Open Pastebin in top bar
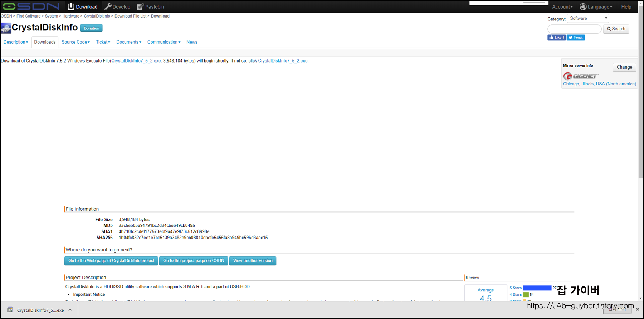This screenshot has width=644, height=319. (150, 6)
